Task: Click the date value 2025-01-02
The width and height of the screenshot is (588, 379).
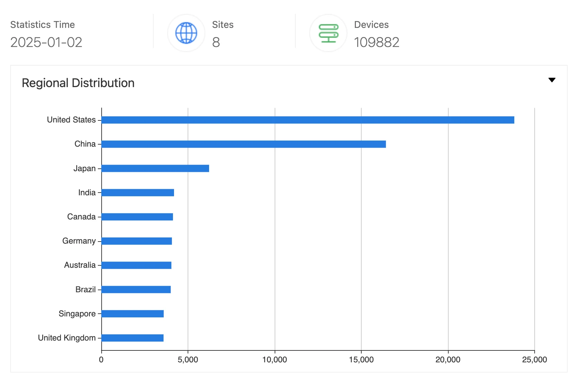Action: point(46,42)
